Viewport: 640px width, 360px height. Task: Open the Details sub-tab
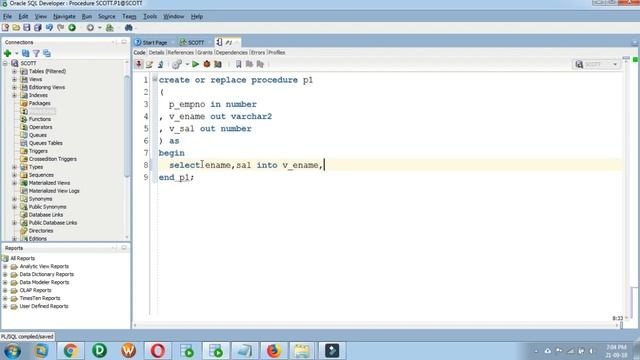click(156, 53)
